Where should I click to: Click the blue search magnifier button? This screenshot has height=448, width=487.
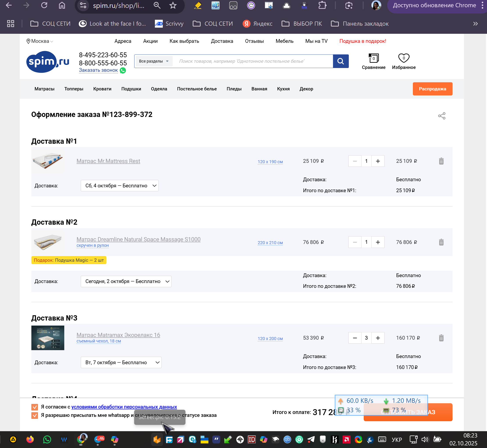tap(341, 61)
